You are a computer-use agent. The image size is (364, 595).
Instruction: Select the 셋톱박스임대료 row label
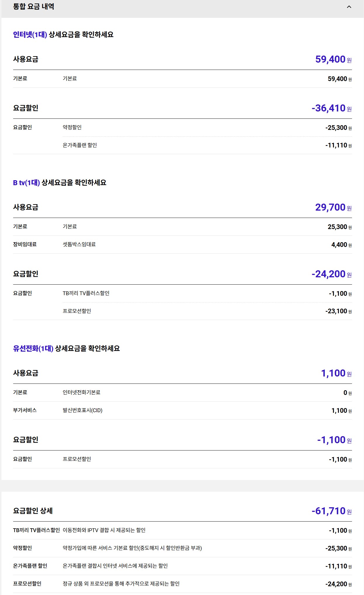(x=79, y=244)
